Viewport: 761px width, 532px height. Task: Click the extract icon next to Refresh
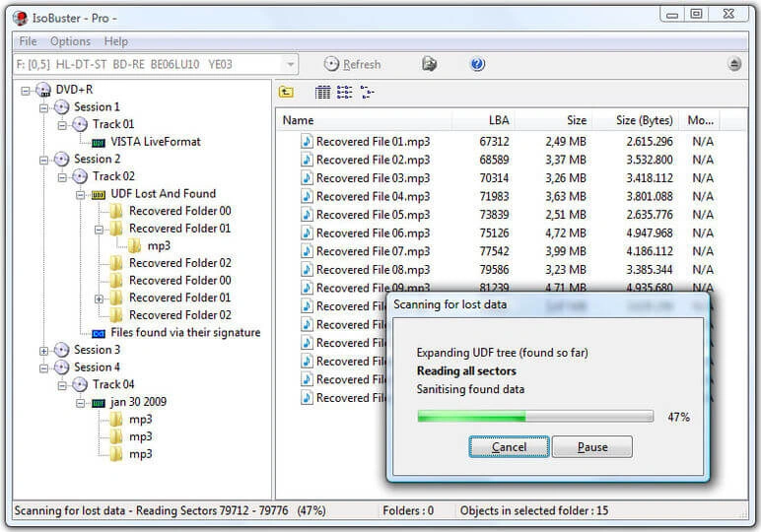(x=429, y=64)
